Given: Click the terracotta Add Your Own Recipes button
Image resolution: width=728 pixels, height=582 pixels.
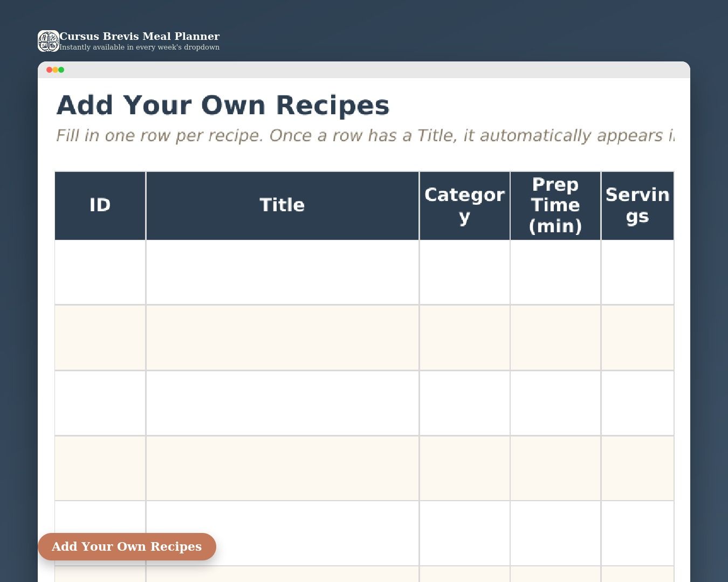Looking at the screenshot, I should coord(127,546).
